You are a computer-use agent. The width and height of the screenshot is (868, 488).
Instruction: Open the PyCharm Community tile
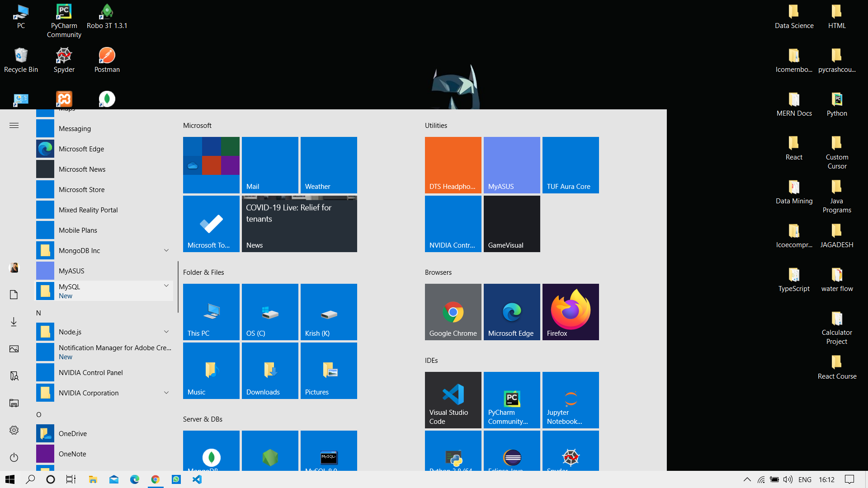pos(511,400)
